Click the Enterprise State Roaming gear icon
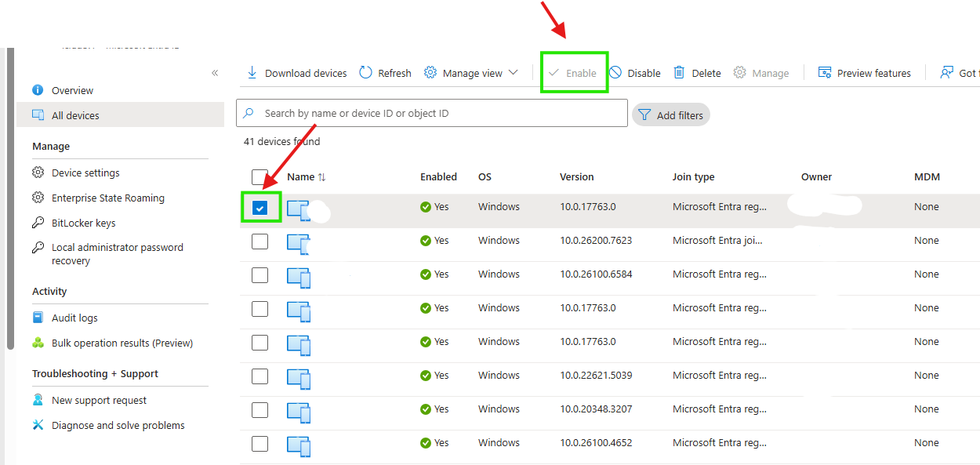The width and height of the screenshot is (980, 465). tap(38, 198)
